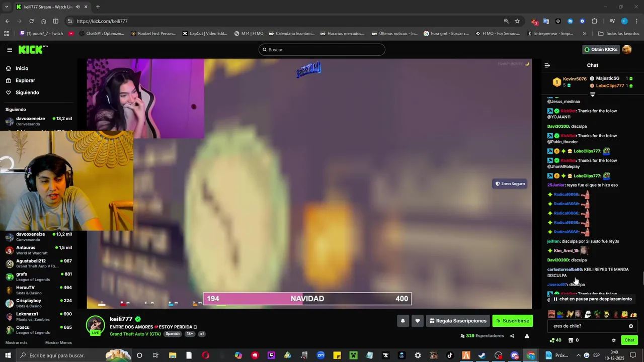Reload the page in browser
The image size is (644, 362).
click(x=31, y=21)
